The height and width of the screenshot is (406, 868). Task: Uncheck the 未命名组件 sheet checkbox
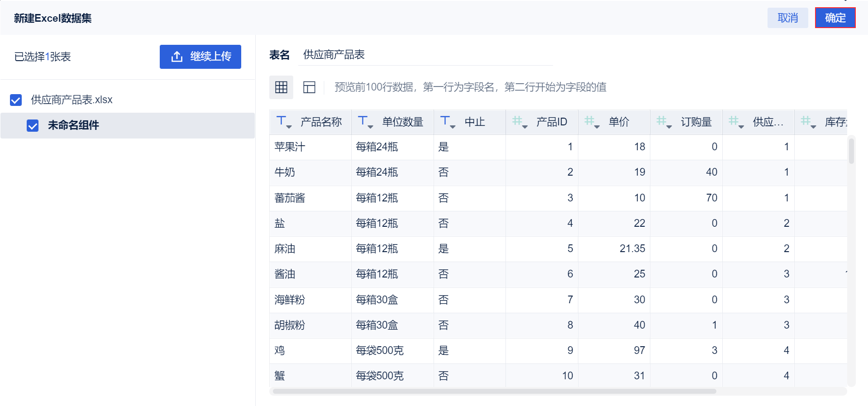click(33, 125)
